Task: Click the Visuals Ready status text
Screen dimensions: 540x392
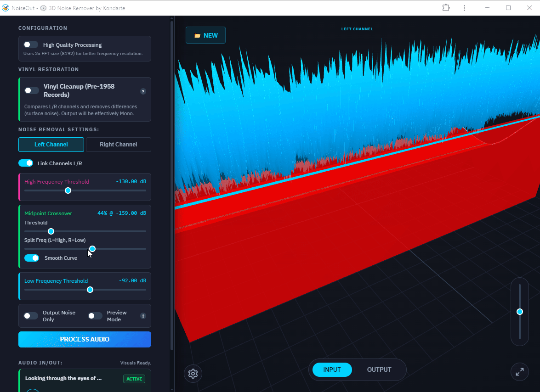Action: click(136, 363)
